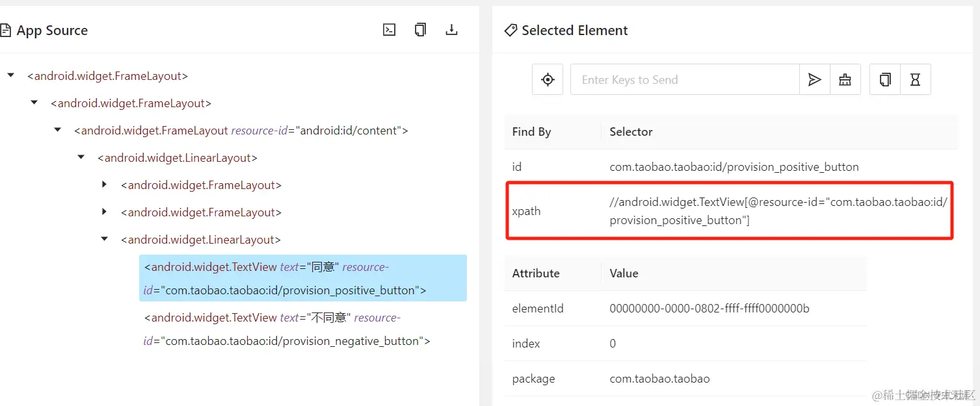Collapse the inner LinearLayout containing TextViews
The width and height of the screenshot is (980, 406).
click(x=104, y=240)
